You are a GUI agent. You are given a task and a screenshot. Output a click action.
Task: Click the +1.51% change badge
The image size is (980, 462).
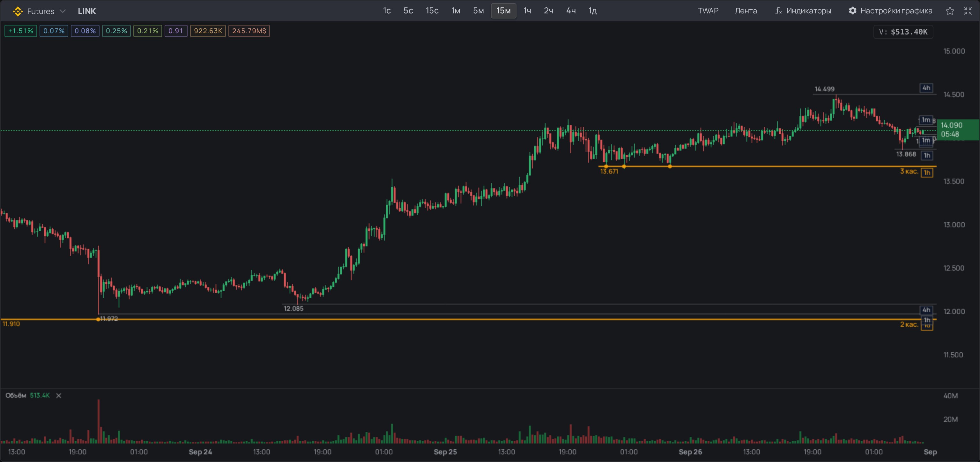[x=20, y=31]
